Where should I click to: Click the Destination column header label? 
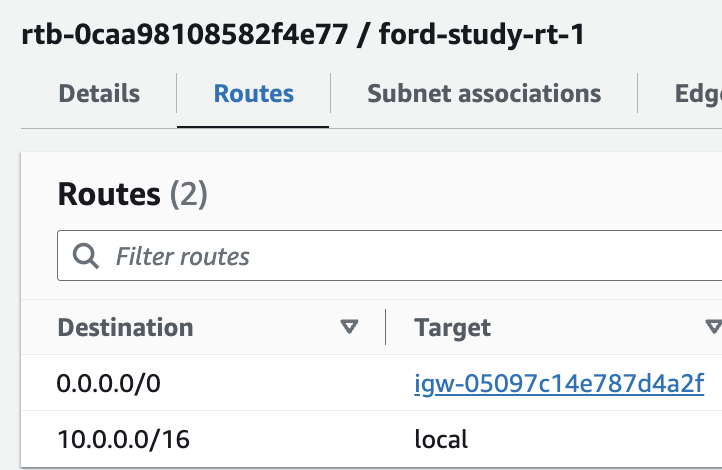coord(125,327)
